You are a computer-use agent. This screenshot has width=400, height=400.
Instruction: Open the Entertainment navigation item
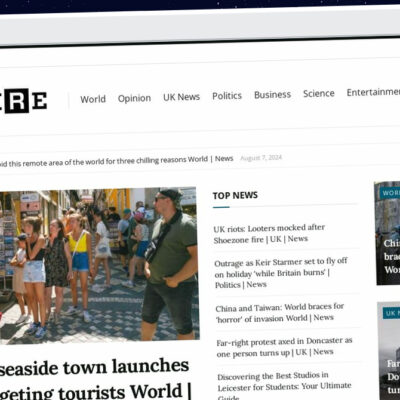tap(373, 92)
